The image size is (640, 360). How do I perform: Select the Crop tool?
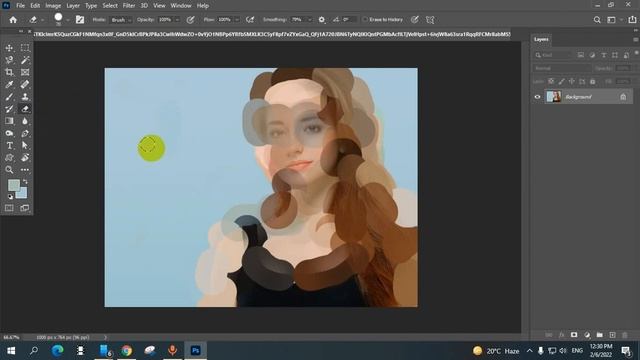9,72
